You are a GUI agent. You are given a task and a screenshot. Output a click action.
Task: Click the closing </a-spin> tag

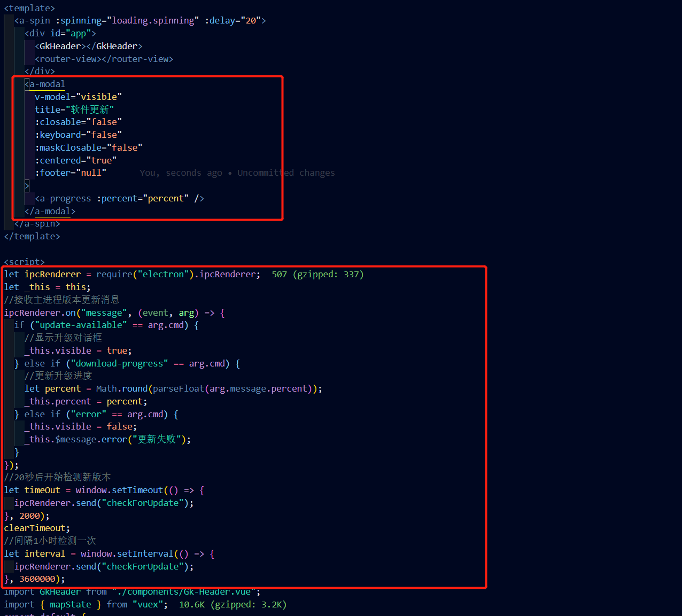coord(37,224)
